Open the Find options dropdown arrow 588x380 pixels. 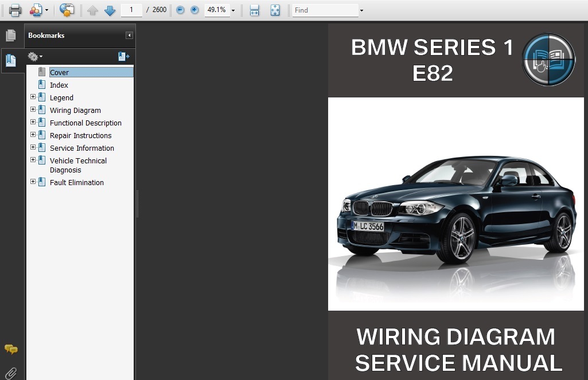coord(361,10)
